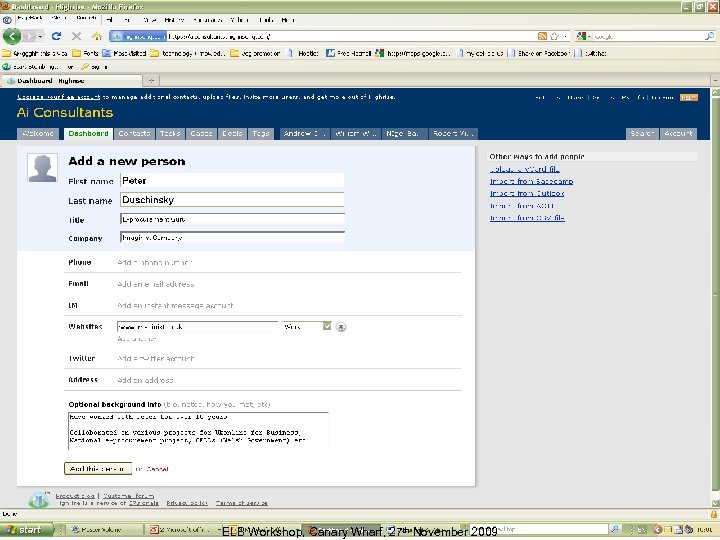Go to the Home page icon
The width and height of the screenshot is (720, 540).
coord(96,36)
